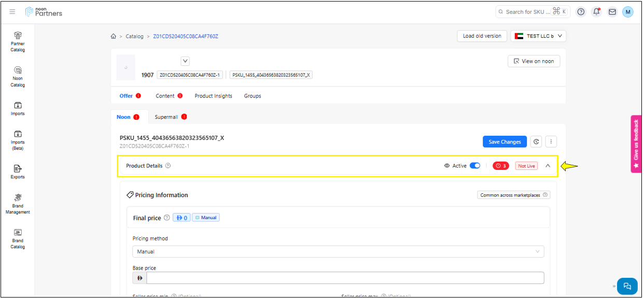Screen dimensions: 644x298
Task: Open the TEST LLC store selector
Action: (538, 36)
